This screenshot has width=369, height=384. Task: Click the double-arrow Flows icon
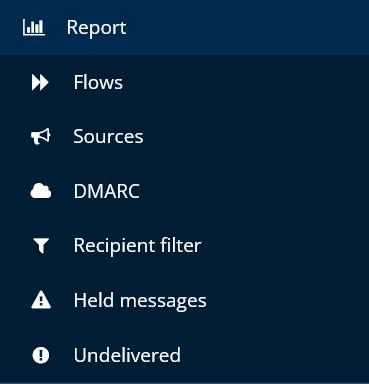click(x=40, y=82)
